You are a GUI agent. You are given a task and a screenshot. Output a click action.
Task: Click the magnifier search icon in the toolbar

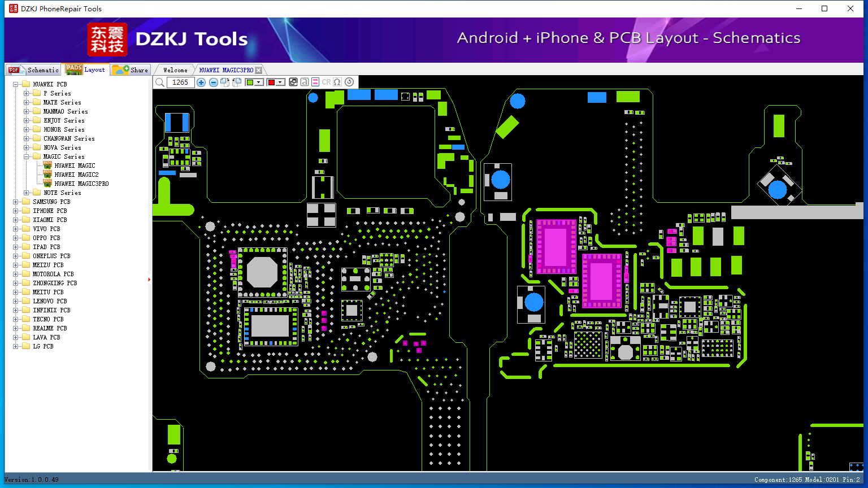tap(160, 82)
